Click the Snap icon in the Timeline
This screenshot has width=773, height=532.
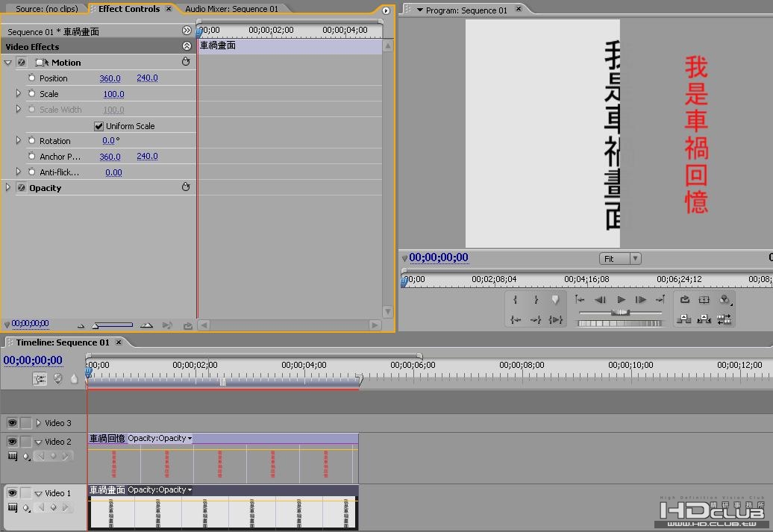[x=40, y=379]
